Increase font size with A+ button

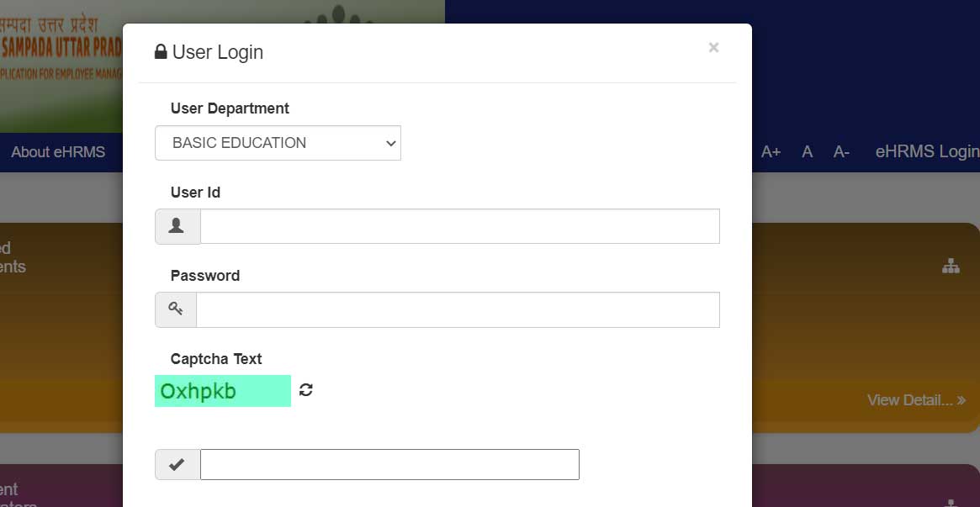tap(771, 152)
